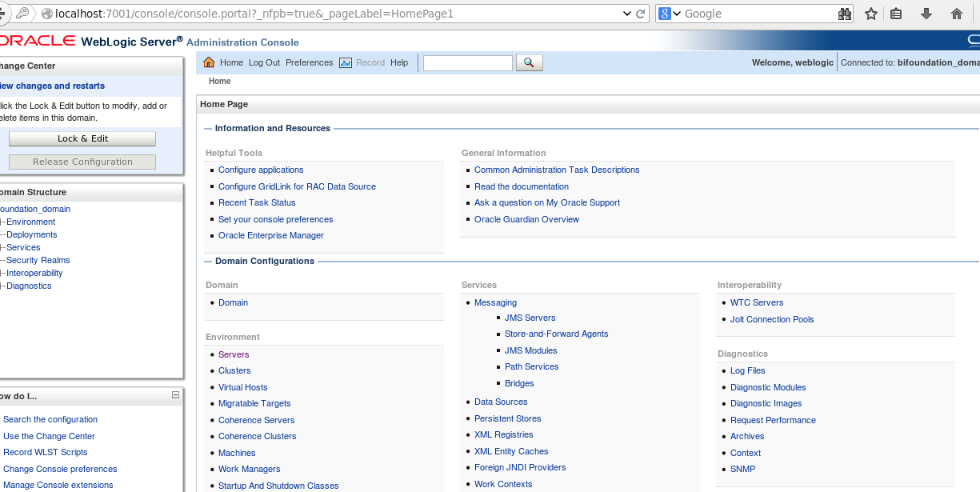Screen dimensions: 980x492
Task: Open WTC Servers link
Action: (x=757, y=302)
